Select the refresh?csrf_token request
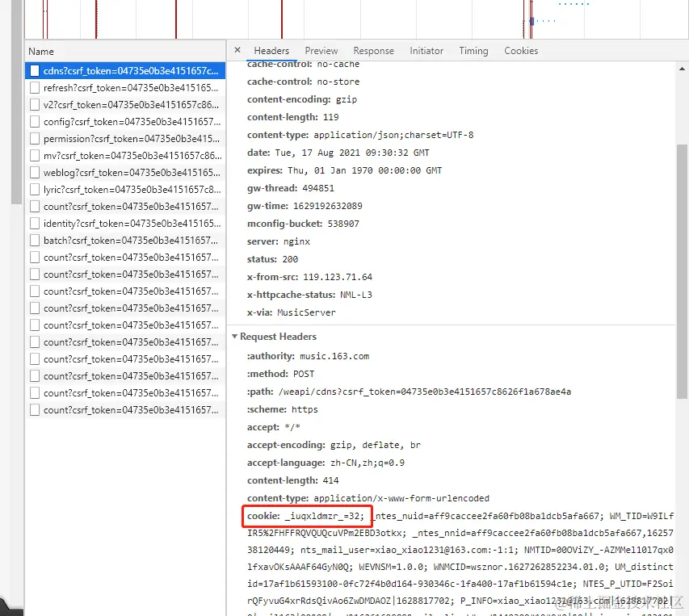 pyautogui.click(x=125, y=88)
